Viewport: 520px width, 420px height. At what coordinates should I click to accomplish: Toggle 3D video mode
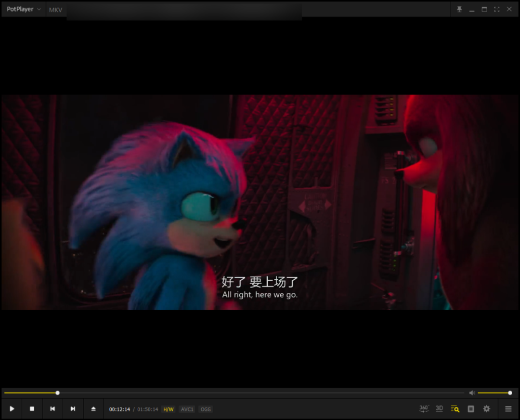tap(439, 408)
